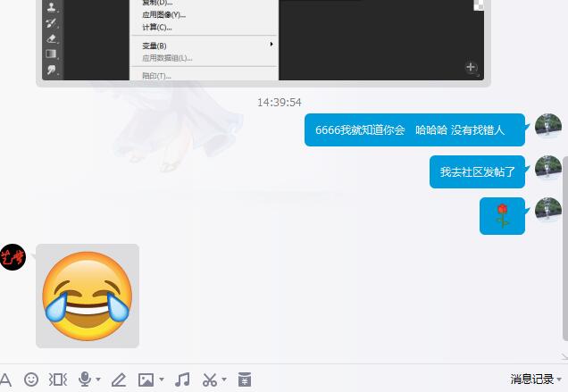Image resolution: width=568 pixels, height=392 pixels.
Task: Send a window shake nudge
Action: pyautogui.click(x=58, y=379)
